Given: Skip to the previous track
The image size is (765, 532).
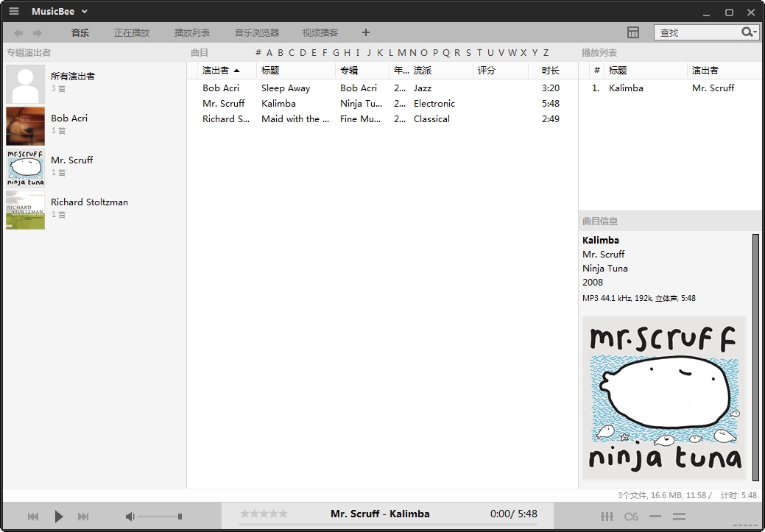Looking at the screenshot, I should coord(33,517).
